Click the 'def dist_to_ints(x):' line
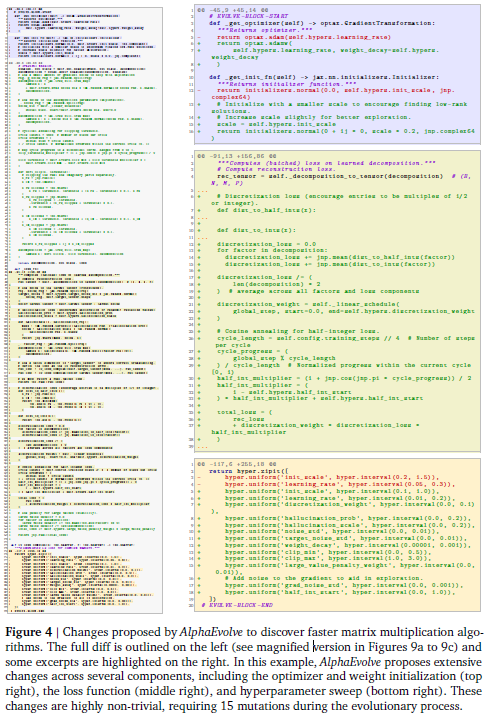The image size is (490, 718). tap(256, 230)
